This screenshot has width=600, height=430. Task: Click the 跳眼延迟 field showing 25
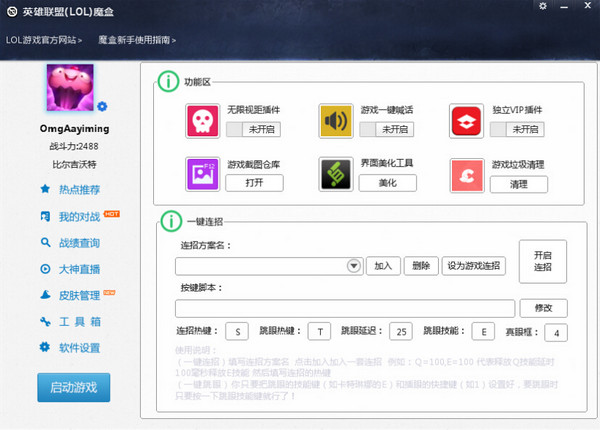click(401, 331)
